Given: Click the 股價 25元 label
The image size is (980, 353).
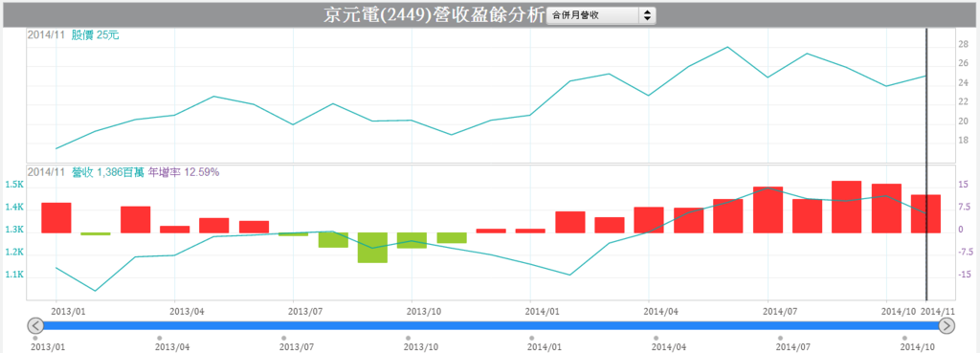Looking at the screenshot, I should point(95,35).
